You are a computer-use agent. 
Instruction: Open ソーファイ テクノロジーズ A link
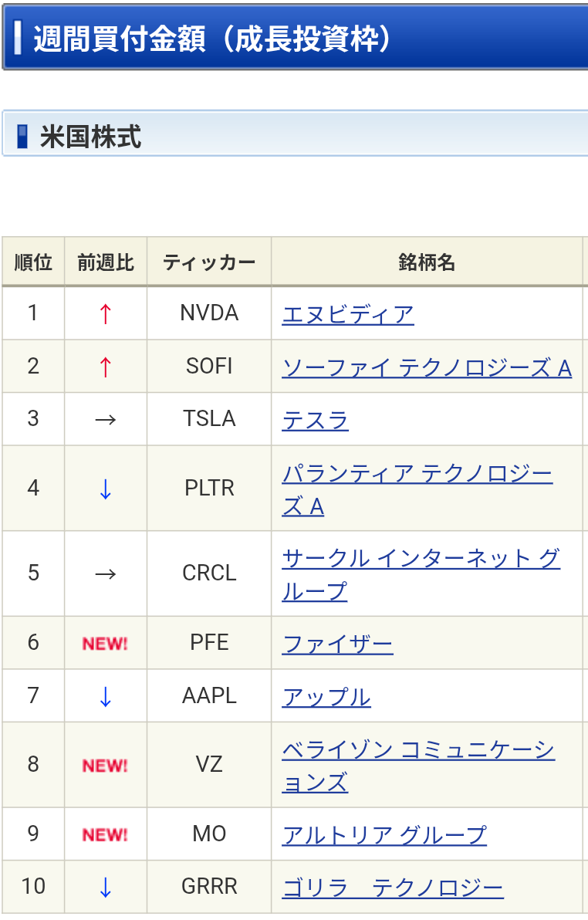pyautogui.click(x=427, y=368)
